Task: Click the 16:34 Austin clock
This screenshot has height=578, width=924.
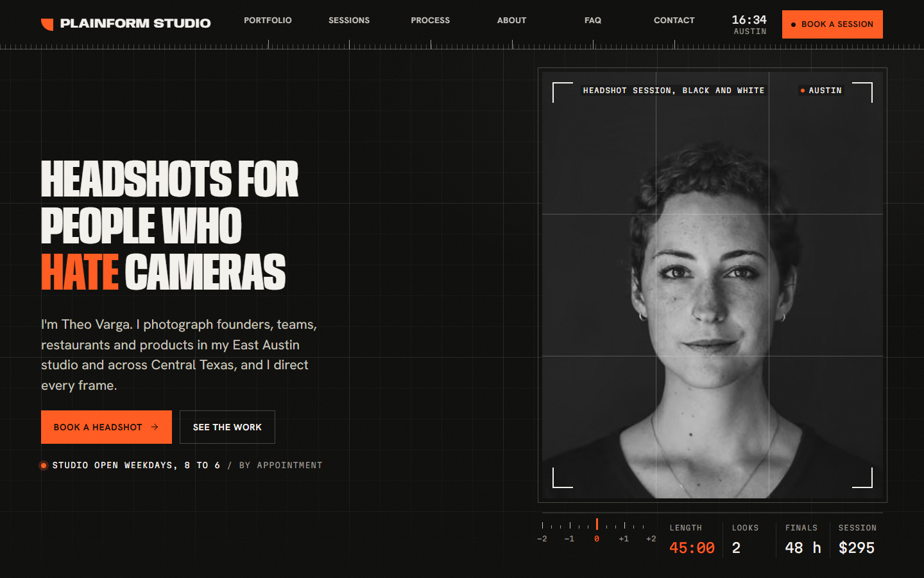Action: coord(749,24)
